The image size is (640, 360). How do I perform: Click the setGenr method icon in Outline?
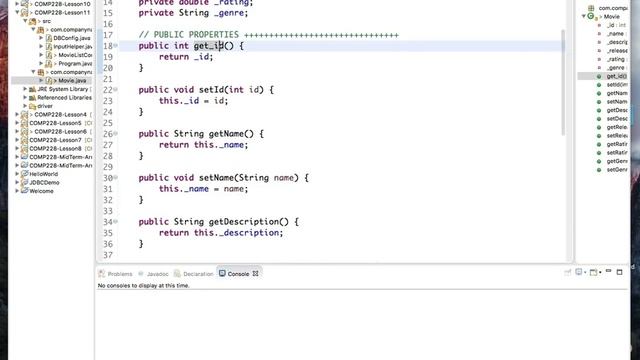point(599,170)
